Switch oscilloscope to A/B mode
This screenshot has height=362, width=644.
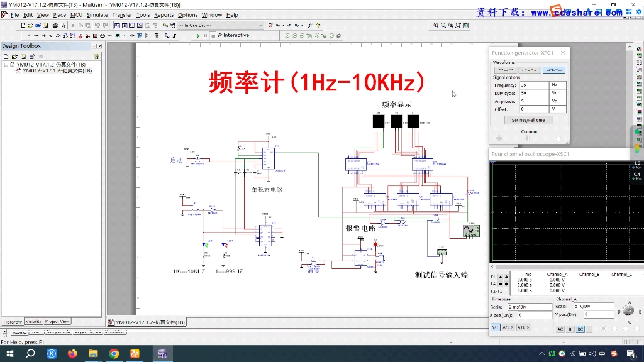click(x=508, y=327)
